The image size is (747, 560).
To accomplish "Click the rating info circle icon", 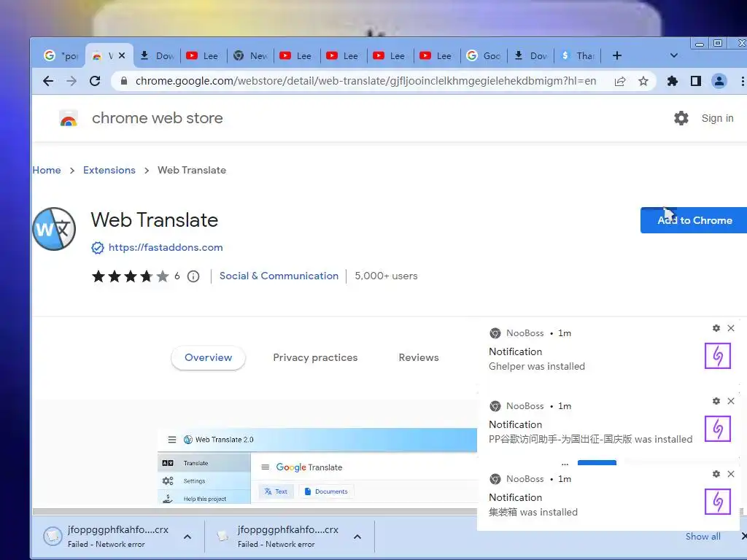I will click(193, 276).
